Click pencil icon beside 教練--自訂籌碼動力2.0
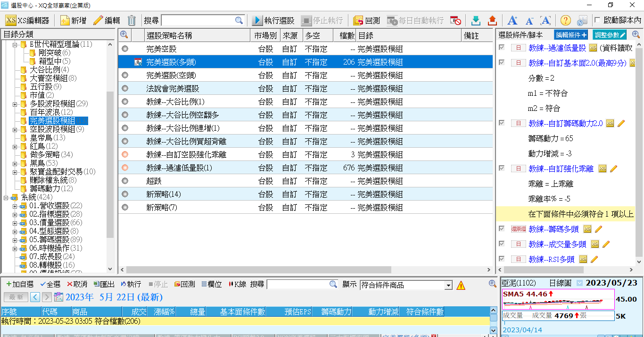The width and height of the screenshot is (644, 337). 621,123
